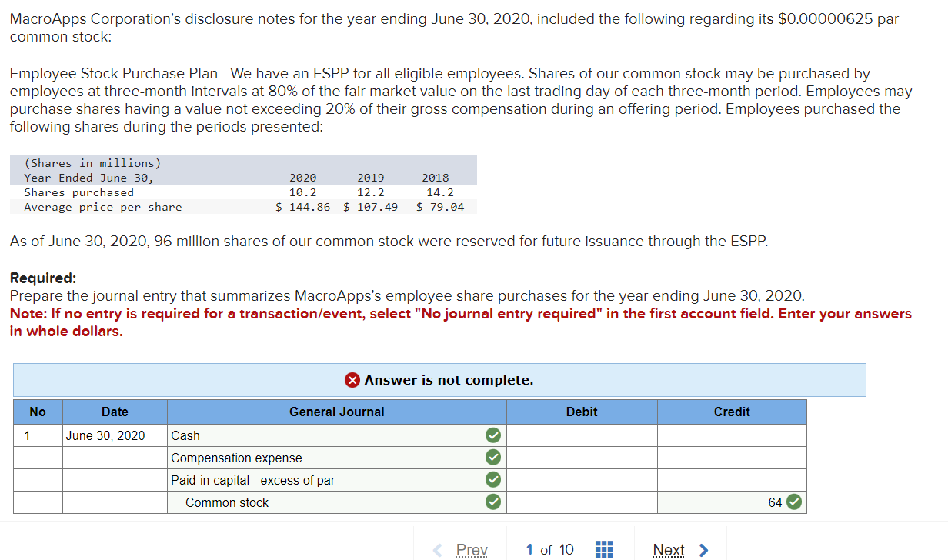948x560 pixels.
Task: Click the red X in the incomplete banner
Action: pyautogui.click(x=351, y=380)
